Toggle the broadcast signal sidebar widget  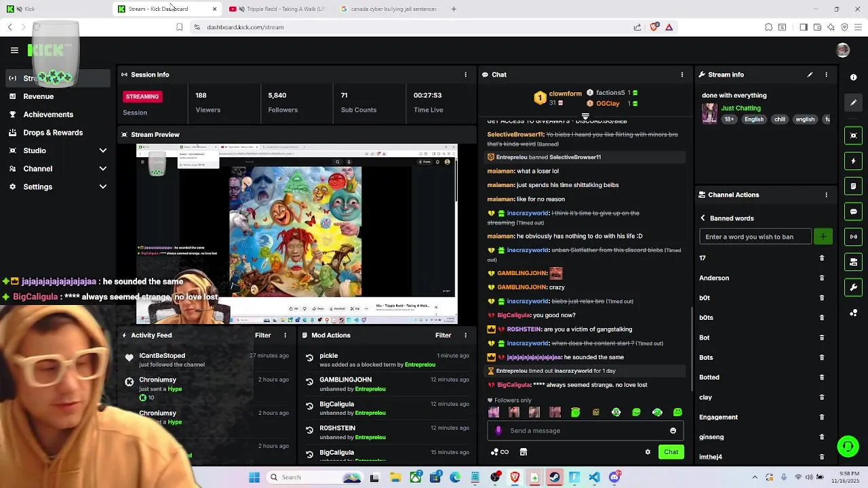click(854, 237)
